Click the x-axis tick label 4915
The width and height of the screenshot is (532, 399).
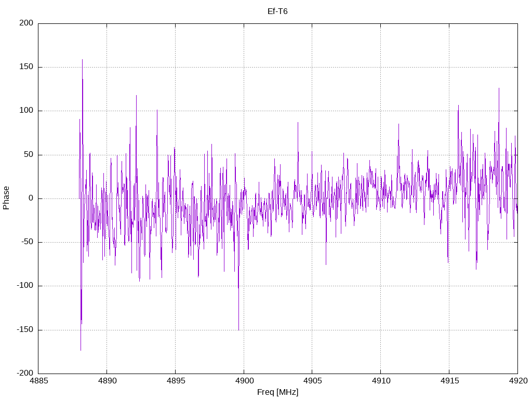point(449,381)
